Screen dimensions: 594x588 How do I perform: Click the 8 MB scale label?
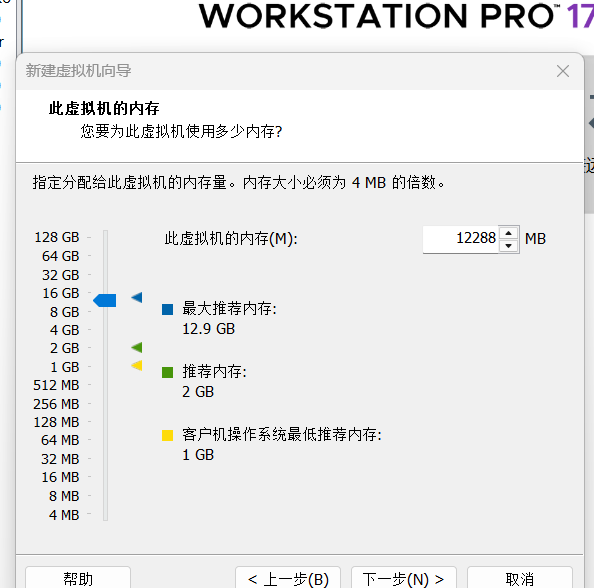coord(64,496)
